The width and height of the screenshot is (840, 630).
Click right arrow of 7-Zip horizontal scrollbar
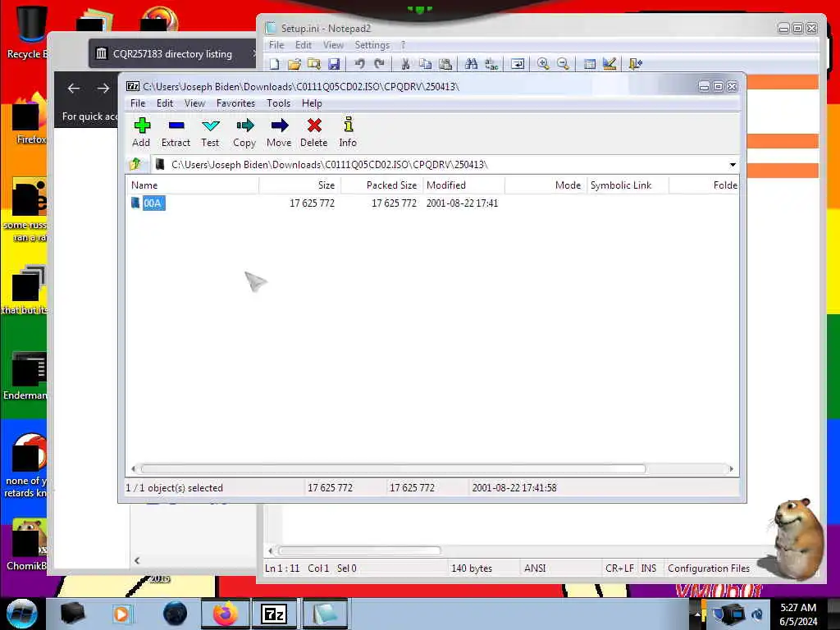[731, 468]
